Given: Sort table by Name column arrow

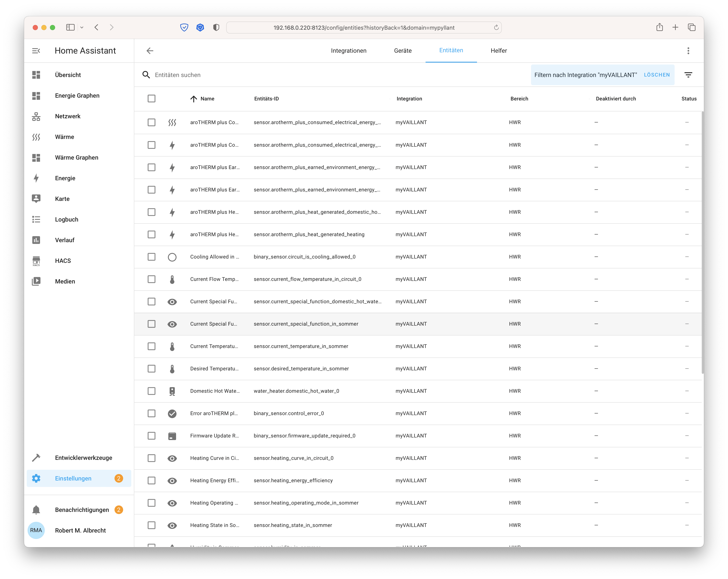Looking at the screenshot, I should pos(194,99).
